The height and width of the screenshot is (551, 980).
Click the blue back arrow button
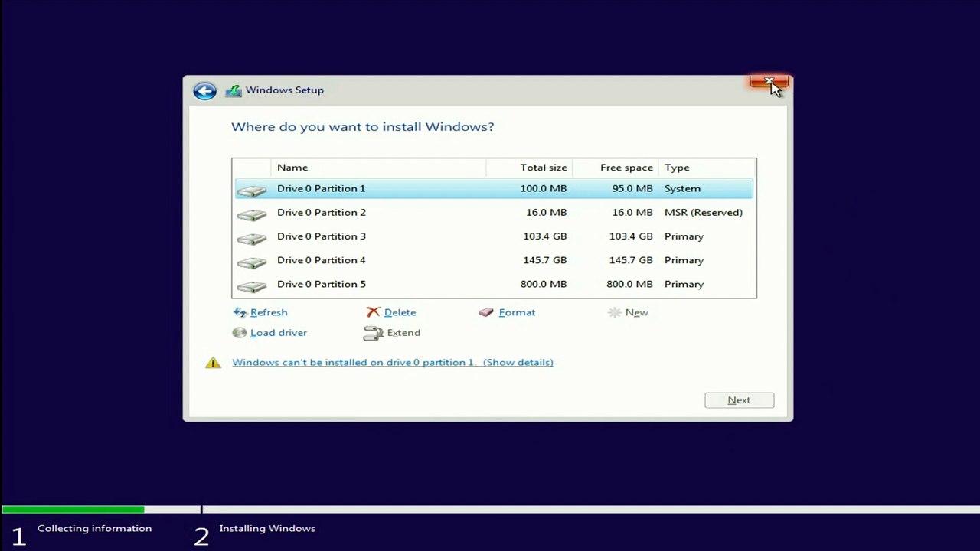(204, 91)
